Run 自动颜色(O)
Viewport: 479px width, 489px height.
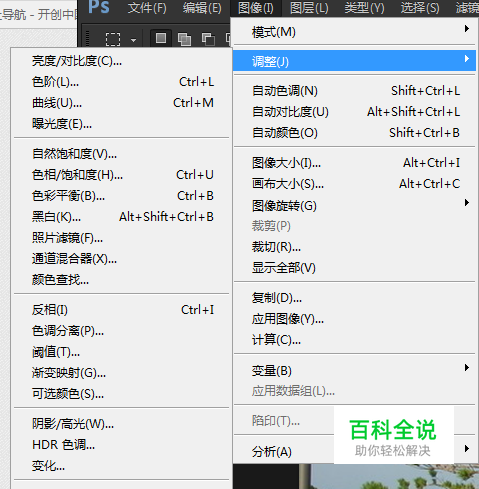(354, 133)
